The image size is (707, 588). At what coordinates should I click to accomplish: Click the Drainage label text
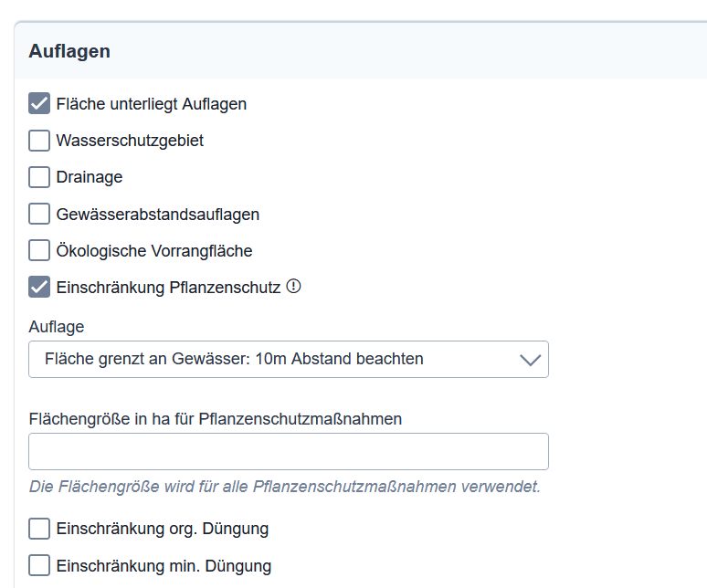pos(90,177)
